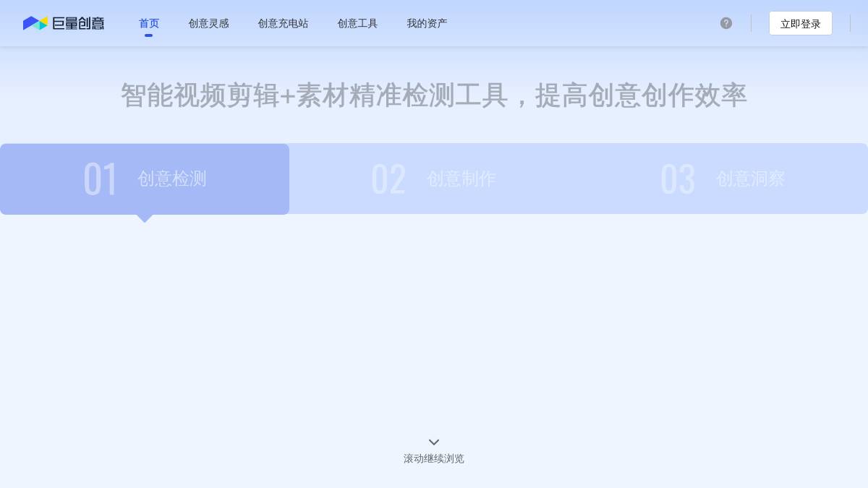Select the 01 step number icon

coord(101,179)
